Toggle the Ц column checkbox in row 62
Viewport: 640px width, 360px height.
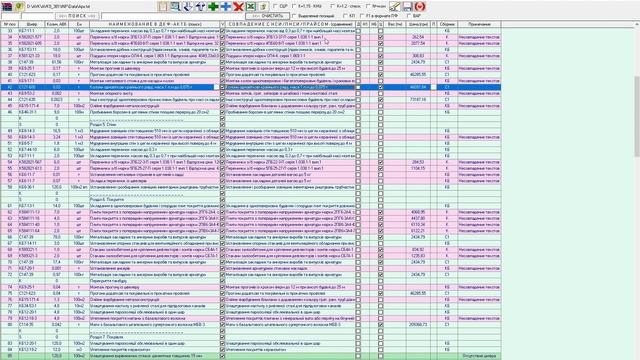pyautogui.click(x=381, y=212)
